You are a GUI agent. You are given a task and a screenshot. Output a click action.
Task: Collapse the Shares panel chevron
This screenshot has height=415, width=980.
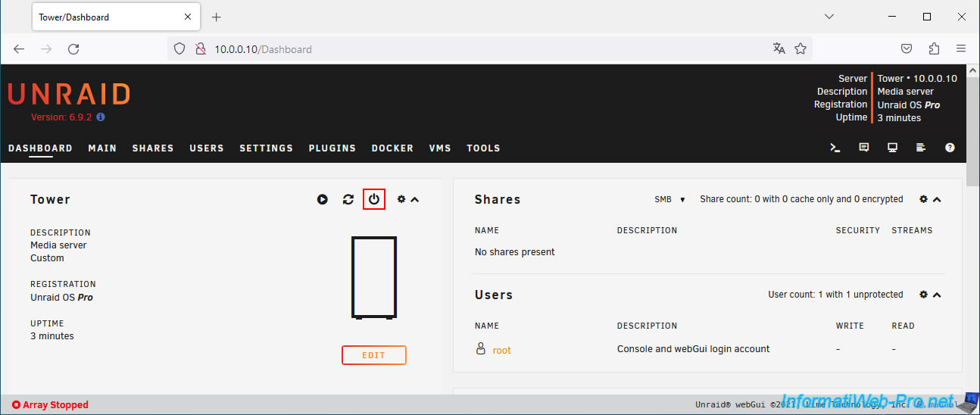(937, 199)
